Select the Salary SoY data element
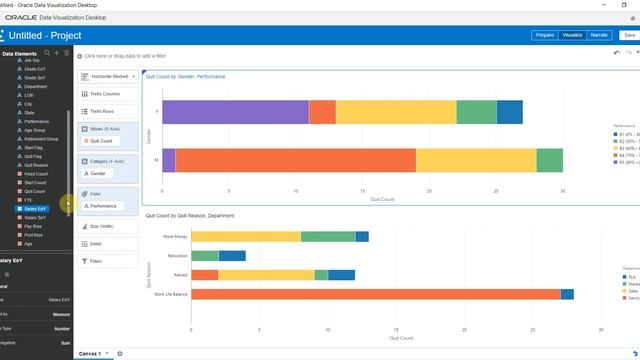Image resolution: width=640 pixels, height=360 pixels. coord(35,218)
